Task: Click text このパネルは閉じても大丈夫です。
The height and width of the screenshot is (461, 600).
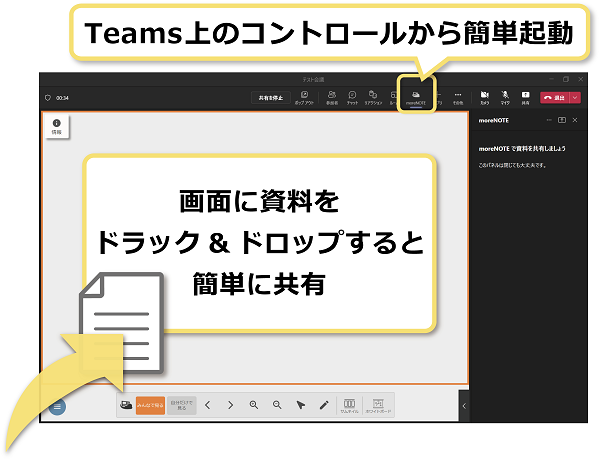Action: tap(513, 165)
